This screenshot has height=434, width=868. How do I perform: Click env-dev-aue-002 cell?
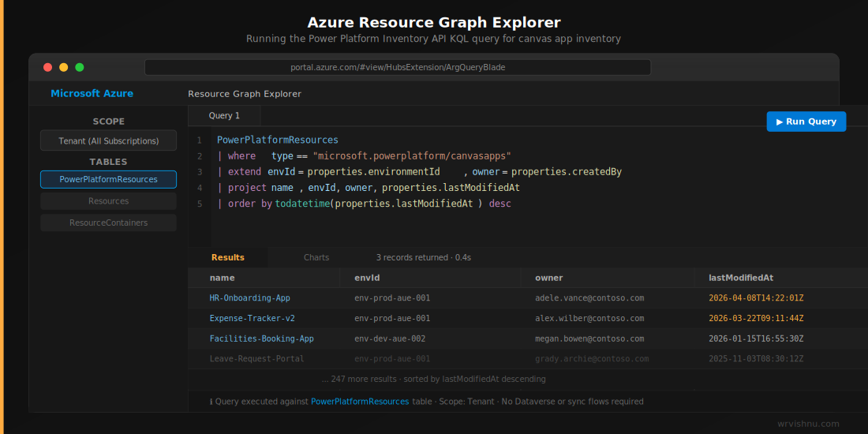[390, 339]
